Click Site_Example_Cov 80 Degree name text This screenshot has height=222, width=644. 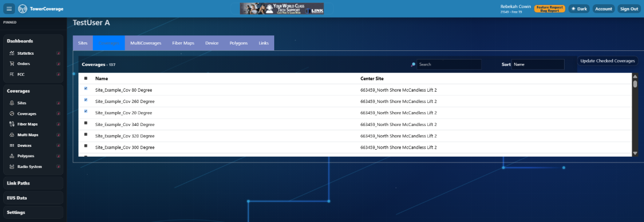(123, 90)
